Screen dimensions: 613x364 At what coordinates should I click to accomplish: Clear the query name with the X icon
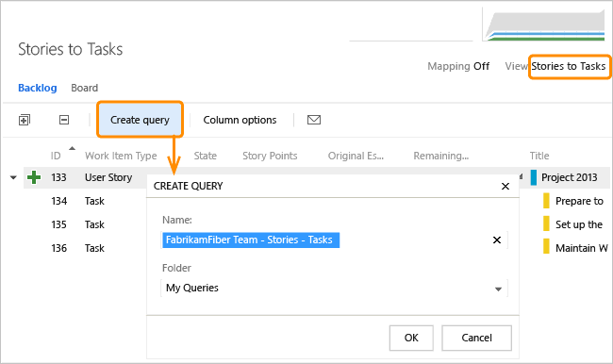coord(497,240)
